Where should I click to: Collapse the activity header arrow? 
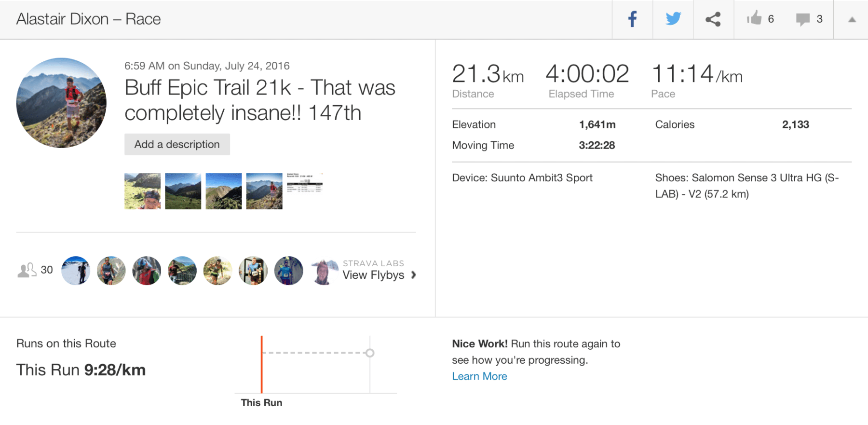(852, 20)
